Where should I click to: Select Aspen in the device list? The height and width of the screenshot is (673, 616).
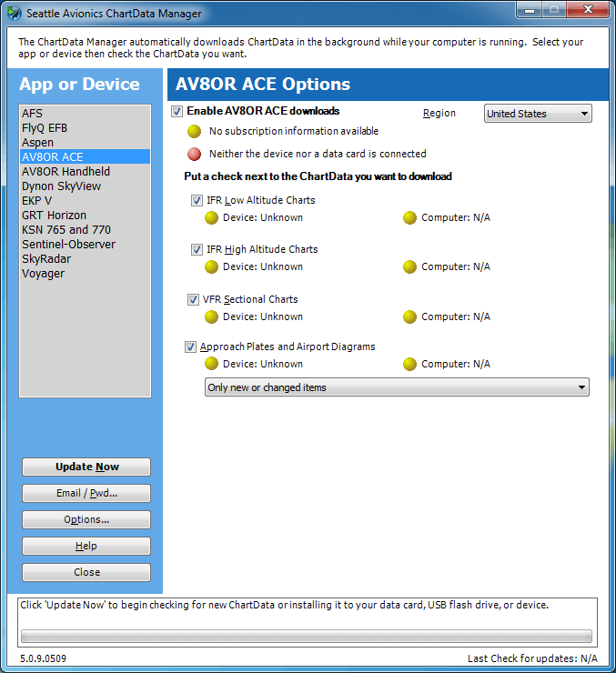(85, 143)
